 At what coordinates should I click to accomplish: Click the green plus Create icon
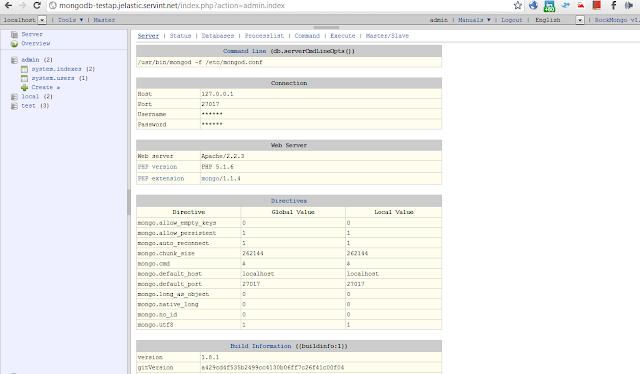tap(24, 87)
